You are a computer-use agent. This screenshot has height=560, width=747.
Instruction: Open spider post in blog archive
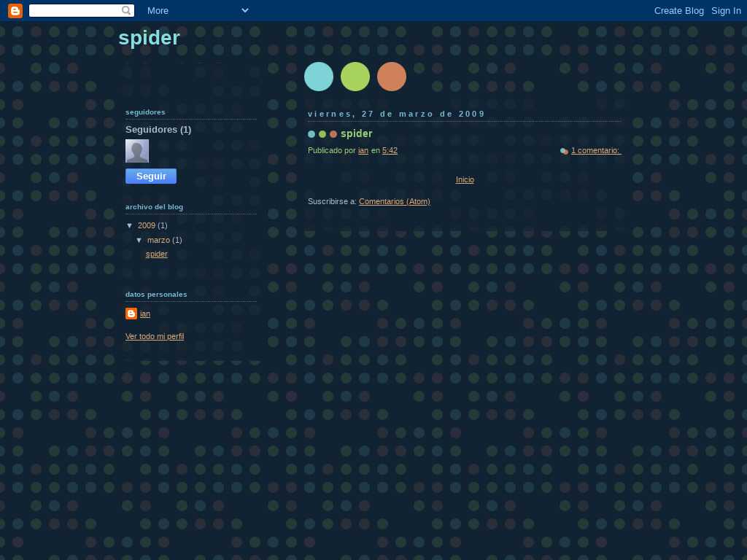[157, 254]
